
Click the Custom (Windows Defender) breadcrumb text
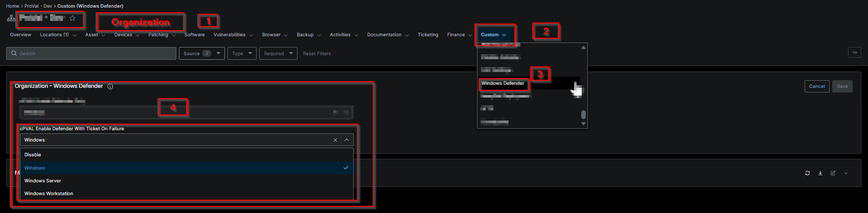90,6
